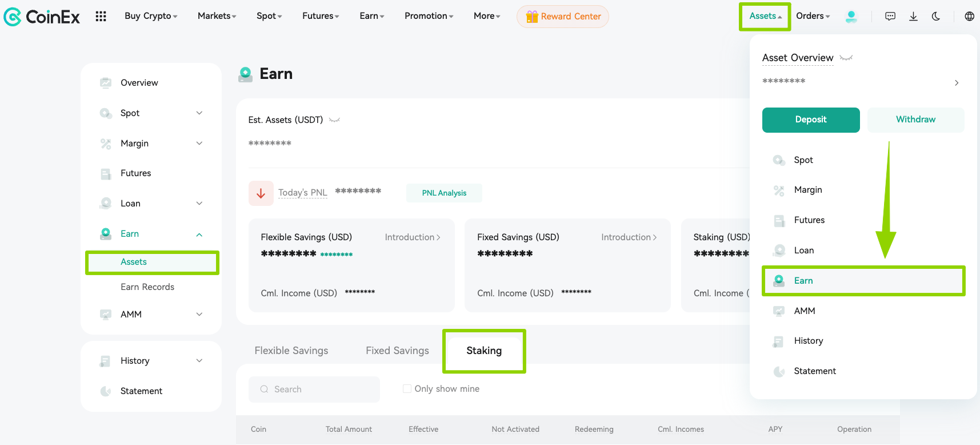Viewport: 980px width, 445px height.
Task: Click the Futures icon in the left sidebar
Action: tap(106, 173)
